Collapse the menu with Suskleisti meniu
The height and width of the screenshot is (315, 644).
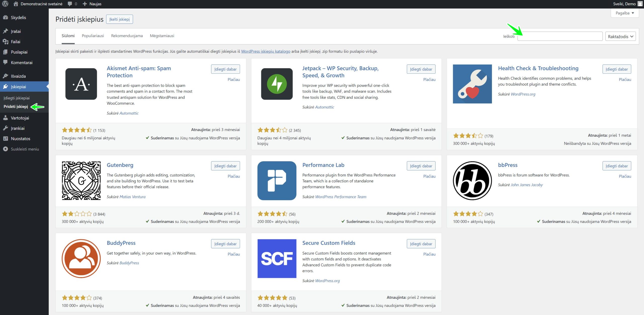[25, 149]
